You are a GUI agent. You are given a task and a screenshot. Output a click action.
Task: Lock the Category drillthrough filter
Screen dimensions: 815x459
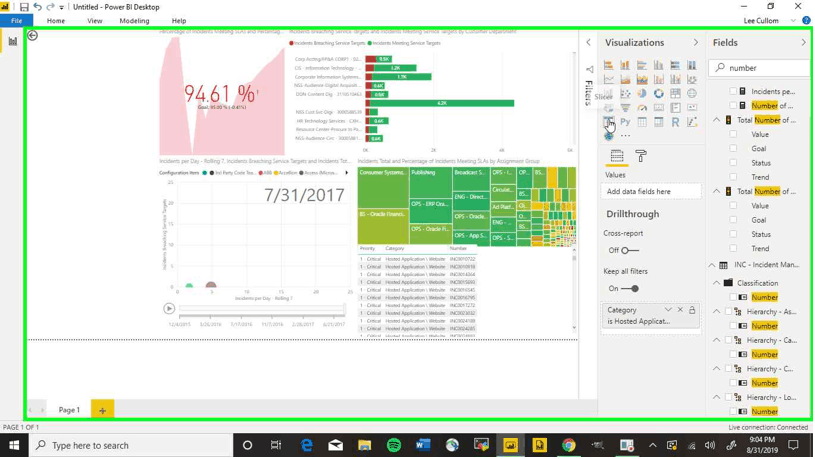[x=692, y=311]
